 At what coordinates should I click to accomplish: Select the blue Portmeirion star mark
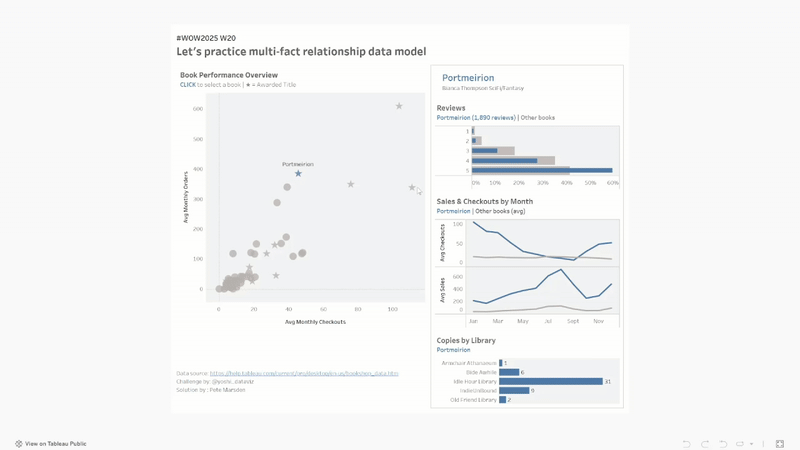click(x=298, y=174)
